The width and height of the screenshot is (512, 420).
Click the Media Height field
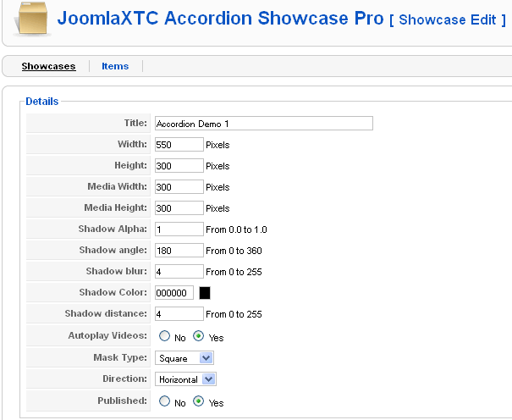click(179, 208)
